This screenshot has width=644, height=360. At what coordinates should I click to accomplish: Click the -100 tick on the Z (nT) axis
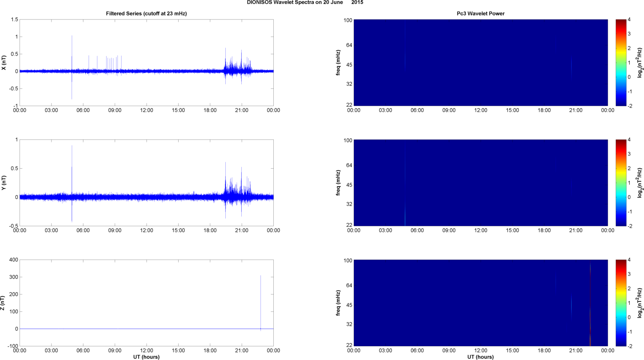(x=13, y=346)
